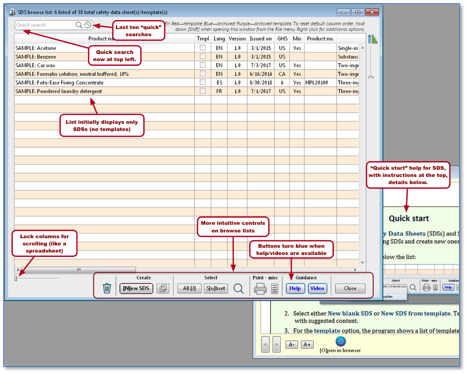This screenshot has width=467, height=374.
Task: Click the A- decrease font size button
Action: (x=291, y=344)
